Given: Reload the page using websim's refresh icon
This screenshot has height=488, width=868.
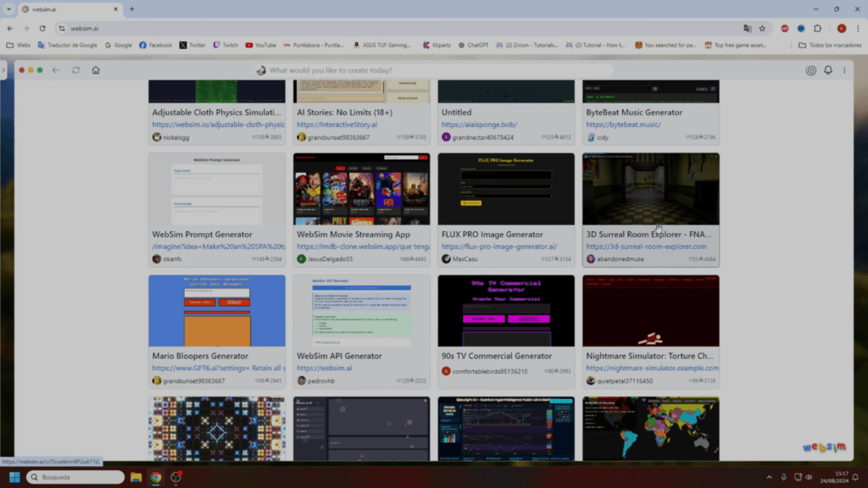Looking at the screenshot, I should click(x=75, y=69).
